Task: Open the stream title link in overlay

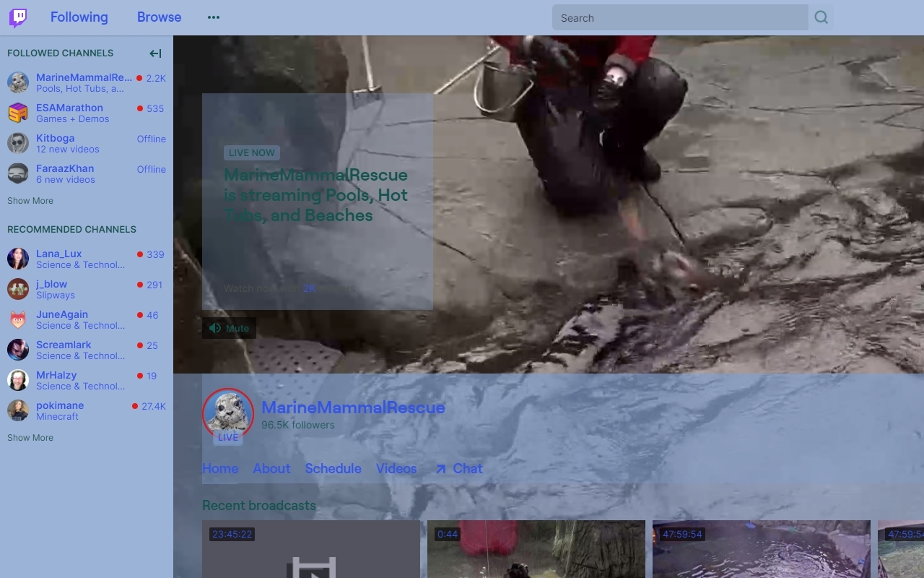Action: [315, 195]
